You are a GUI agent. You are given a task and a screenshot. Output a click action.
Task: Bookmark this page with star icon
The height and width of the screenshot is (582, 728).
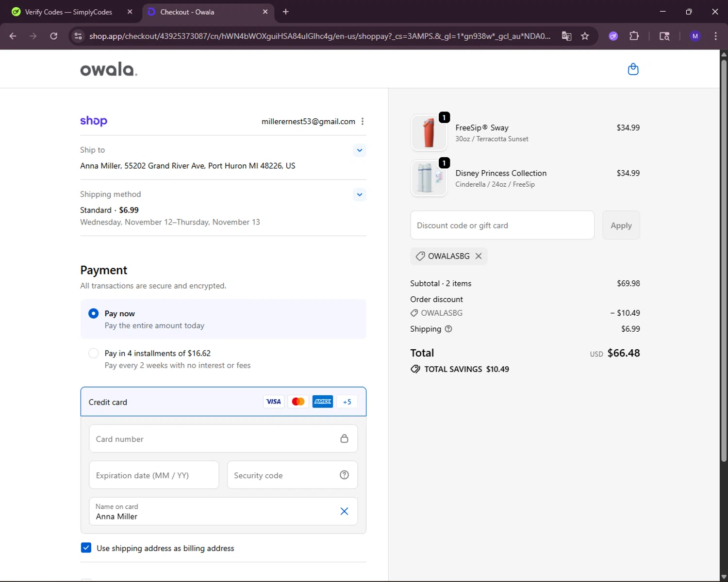click(x=585, y=36)
